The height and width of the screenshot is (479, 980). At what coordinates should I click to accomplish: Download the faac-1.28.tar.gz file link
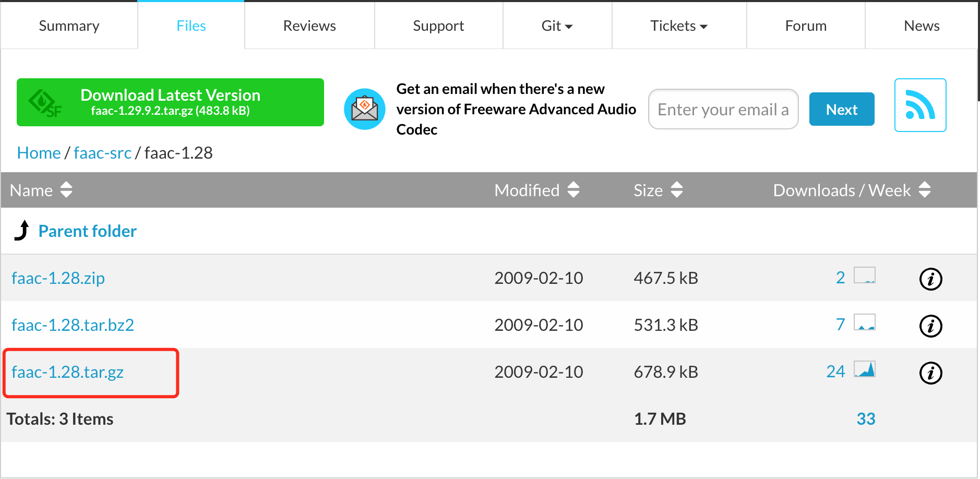(68, 372)
